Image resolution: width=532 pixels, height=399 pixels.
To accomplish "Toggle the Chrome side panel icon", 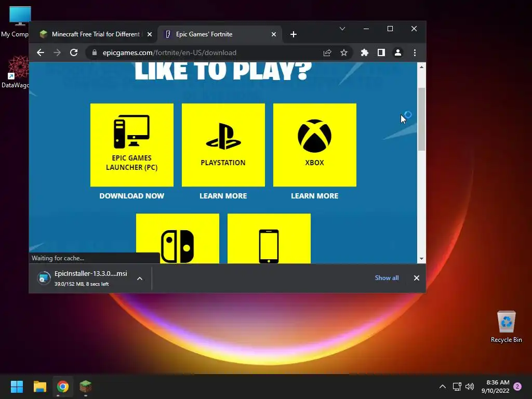I will [381, 52].
